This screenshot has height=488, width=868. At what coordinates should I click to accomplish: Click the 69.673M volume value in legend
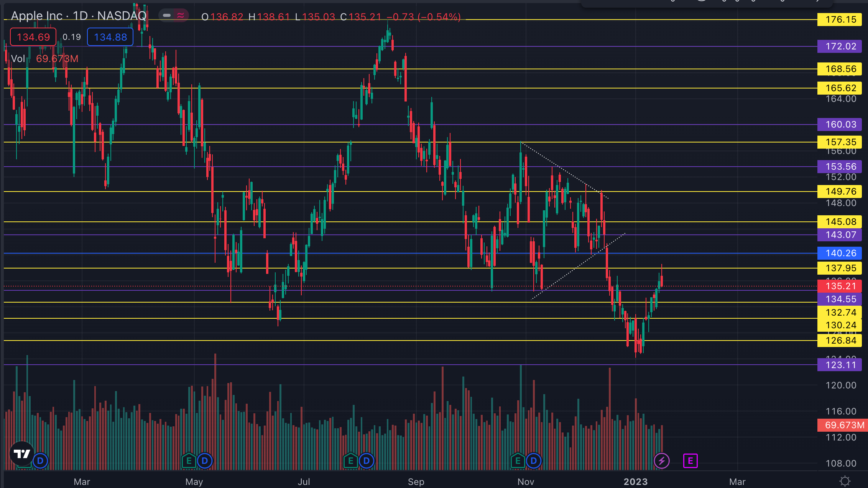pyautogui.click(x=57, y=59)
